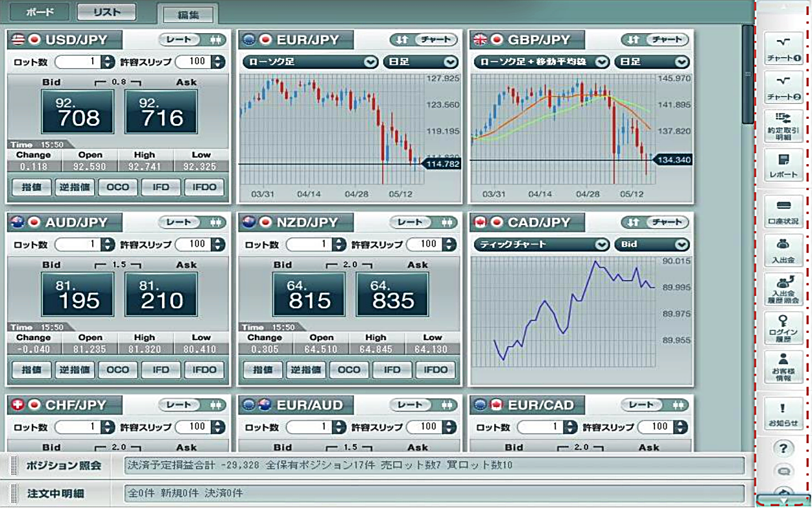Toggle CHF/JPY レート/chart switch
This screenshot has width=812, height=508.
191,405
